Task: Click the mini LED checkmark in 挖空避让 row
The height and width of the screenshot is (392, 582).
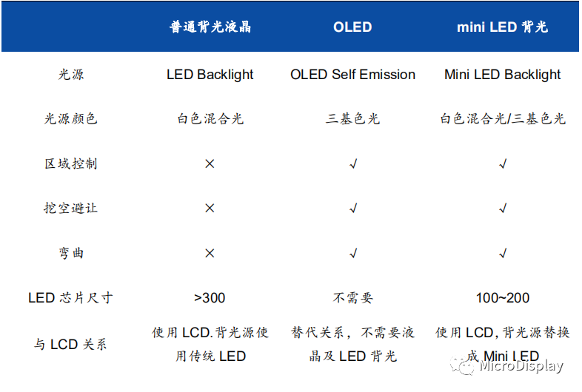Action: pyautogui.click(x=503, y=208)
